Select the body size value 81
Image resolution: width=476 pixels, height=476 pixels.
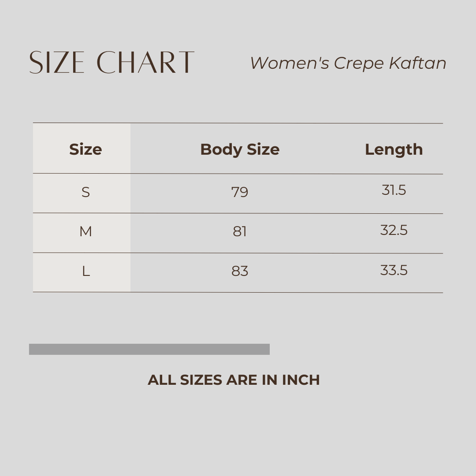(x=240, y=231)
